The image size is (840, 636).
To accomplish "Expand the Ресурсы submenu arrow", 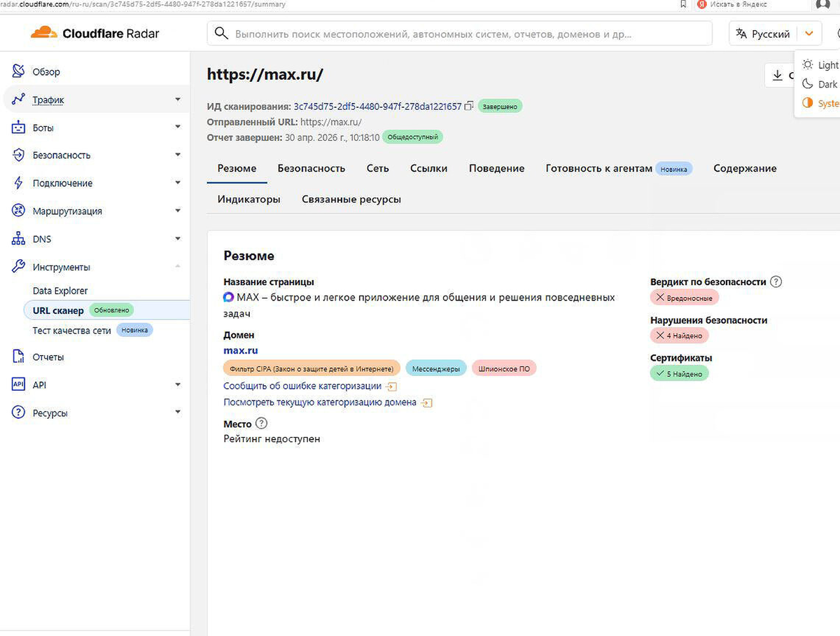I will [x=178, y=413].
